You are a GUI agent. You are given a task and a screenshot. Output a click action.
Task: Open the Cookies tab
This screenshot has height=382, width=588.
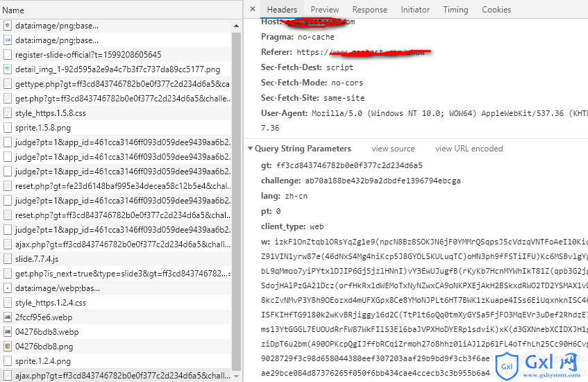496,10
